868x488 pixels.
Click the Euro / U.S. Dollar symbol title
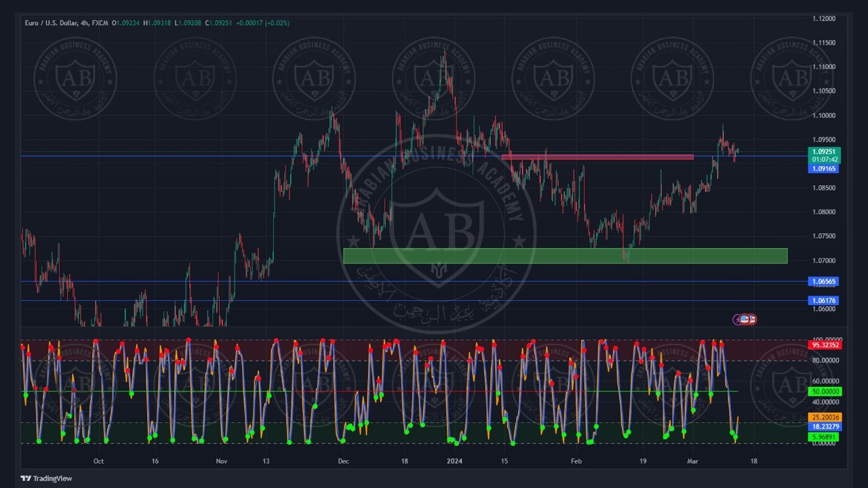[50, 23]
